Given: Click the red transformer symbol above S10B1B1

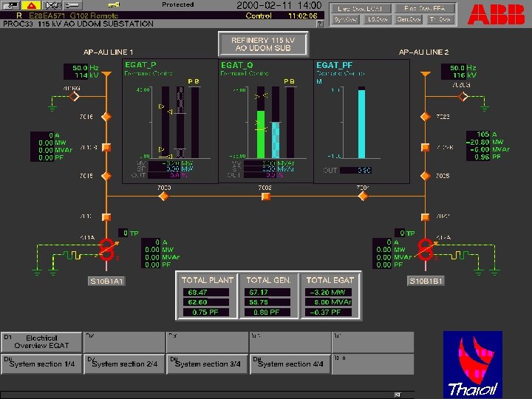Looking at the screenshot, I should click(425, 250).
